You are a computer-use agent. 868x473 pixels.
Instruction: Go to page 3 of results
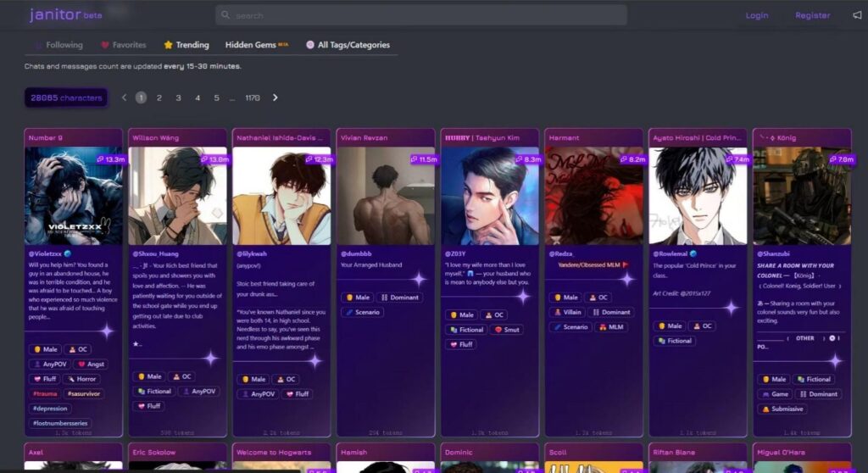pos(178,97)
